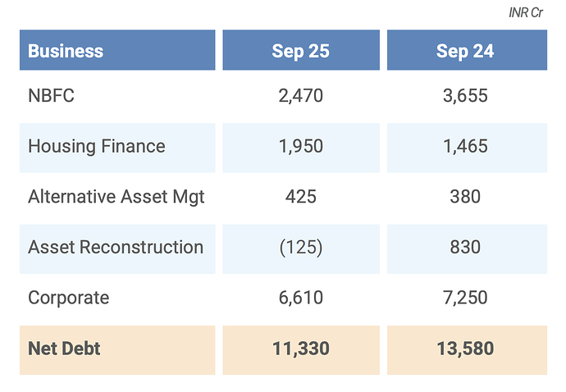Click the NBFC Sep 24 value 3,655

464,96
